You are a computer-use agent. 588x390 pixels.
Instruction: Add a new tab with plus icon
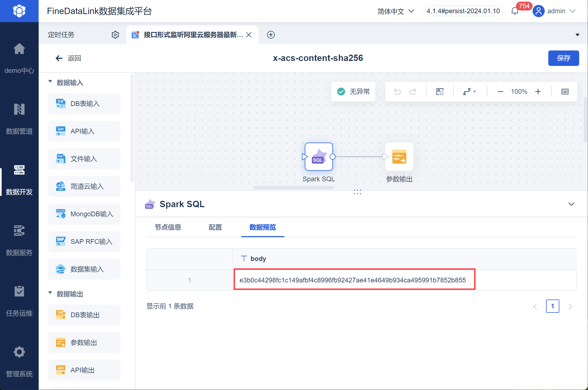click(x=271, y=35)
